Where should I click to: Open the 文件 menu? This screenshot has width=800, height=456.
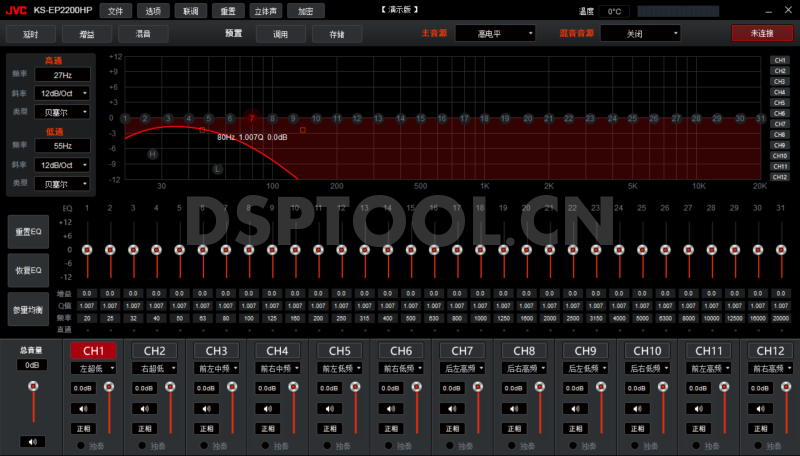(117, 10)
